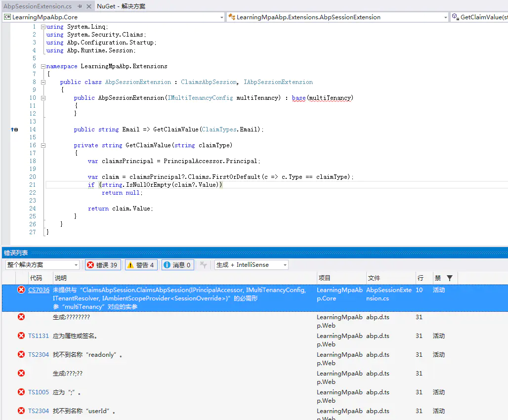
Task: Click the ClaimsAbpSession base class name
Action: (x=209, y=82)
